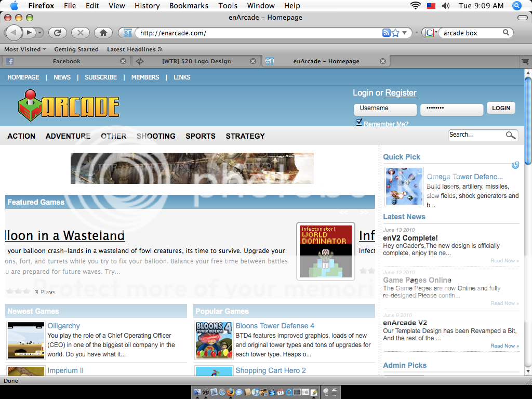Go back with the browser Back arrow
This screenshot has height=399, width=532.
pyautogui.click(x=14, y=33)
